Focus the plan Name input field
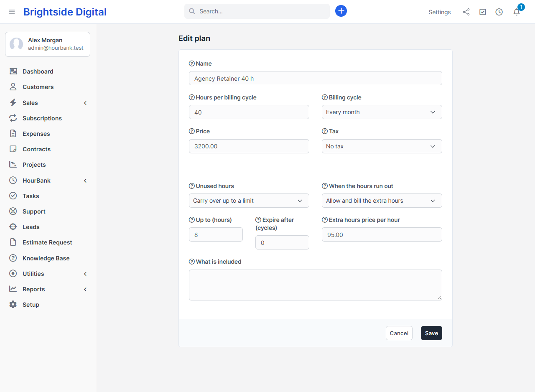 (316, 78)
